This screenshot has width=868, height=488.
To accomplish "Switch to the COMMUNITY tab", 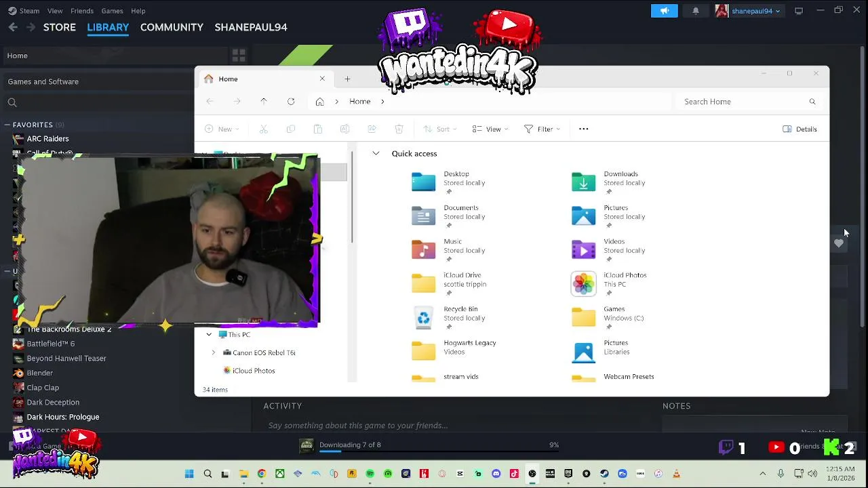I will click(x=172, y=27).
